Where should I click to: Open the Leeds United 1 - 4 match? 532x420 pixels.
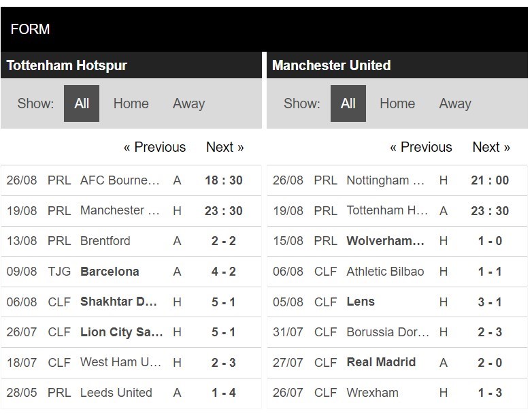click(131, 393)
